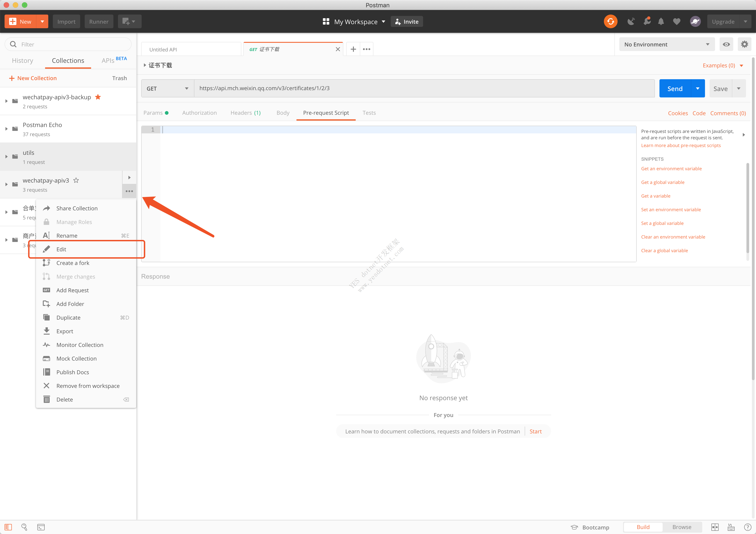Open Find and Replace in status bar

click(24, 527)
